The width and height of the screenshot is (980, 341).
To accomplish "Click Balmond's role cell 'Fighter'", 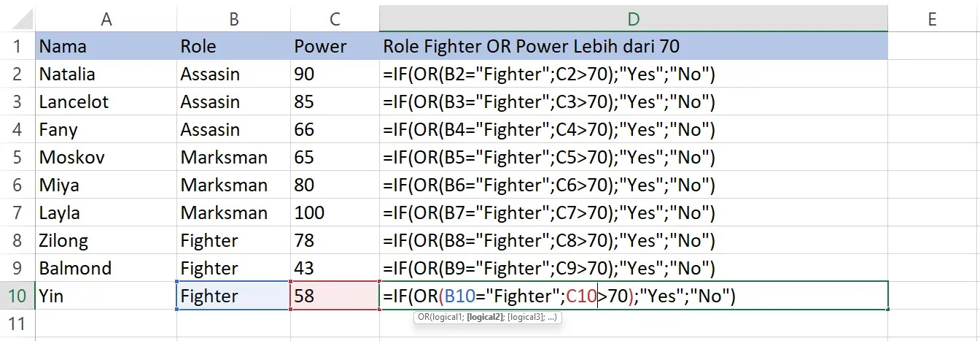I will coord(234,268).
